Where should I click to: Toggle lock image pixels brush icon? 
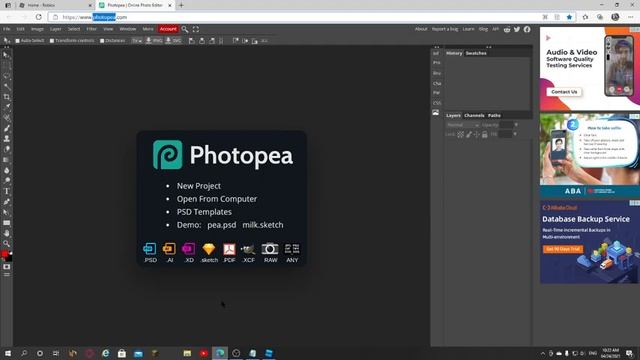[x=469, y=134]
